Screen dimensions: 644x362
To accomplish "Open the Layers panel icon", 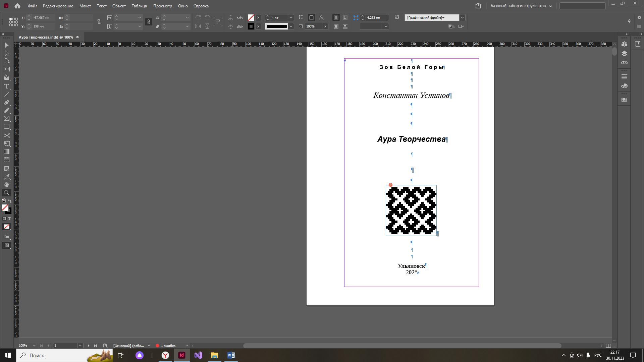I will pyautogui.click(x=624, y=54).
